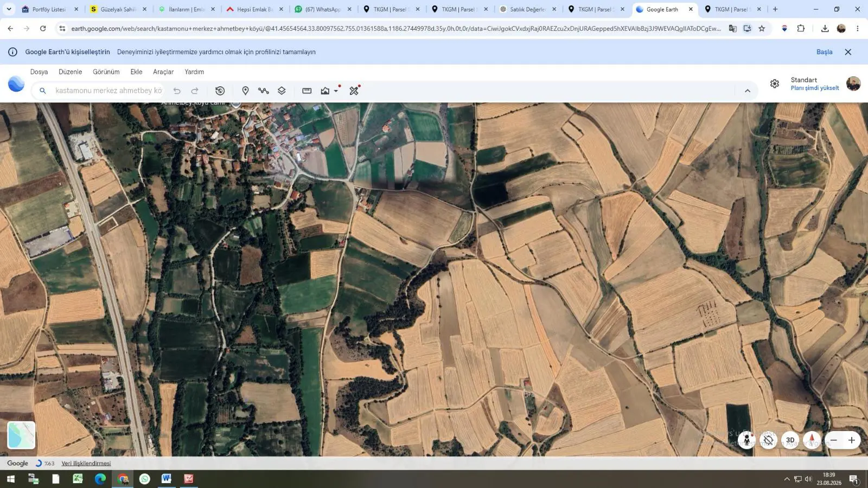This screenshot has height=488, width=868.
Task: Open Veri ilişkilendirmesi link
Action: click(86, 463)
